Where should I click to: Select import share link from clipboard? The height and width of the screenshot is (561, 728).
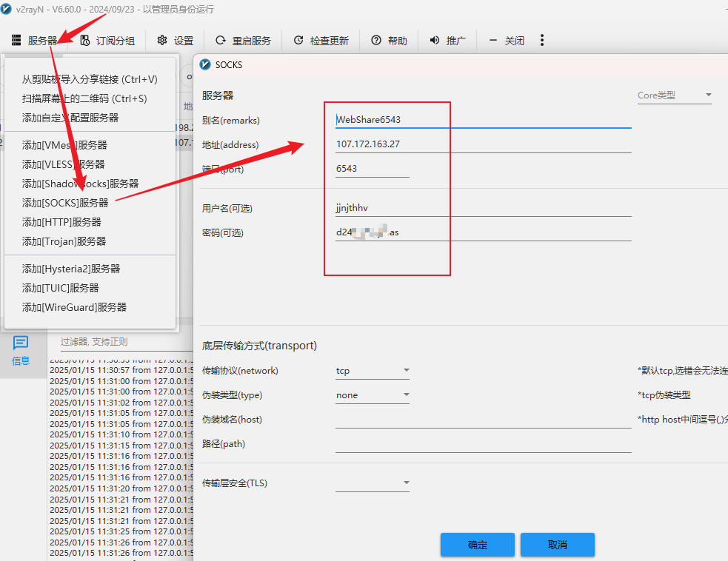(90, 79)
